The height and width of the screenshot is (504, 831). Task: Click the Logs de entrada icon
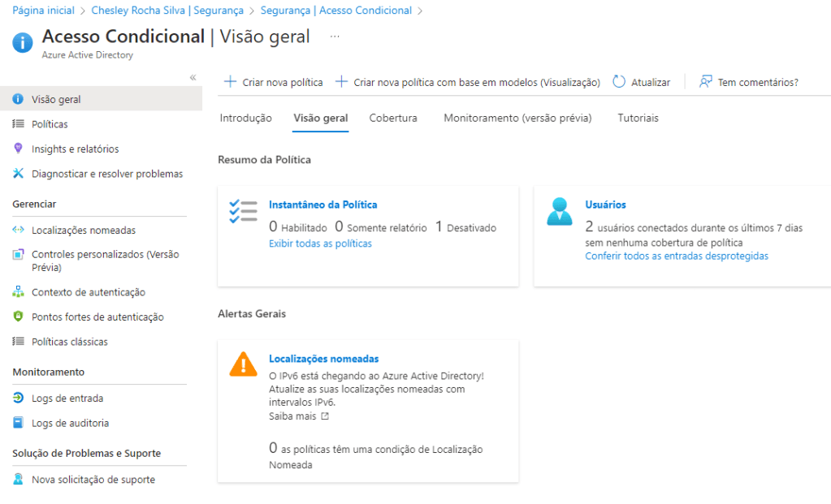[18, 398]
